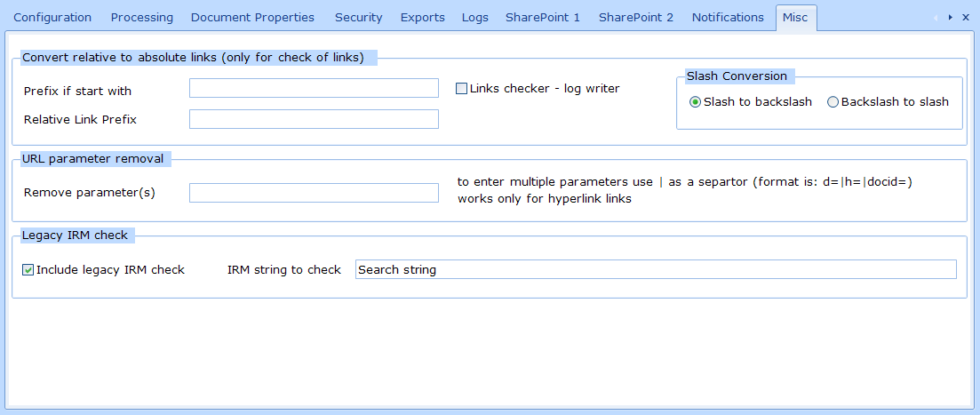Uncheck Include legacy IRM check
980x415 pixels.
pyautogui.click(x=28, y=269)
